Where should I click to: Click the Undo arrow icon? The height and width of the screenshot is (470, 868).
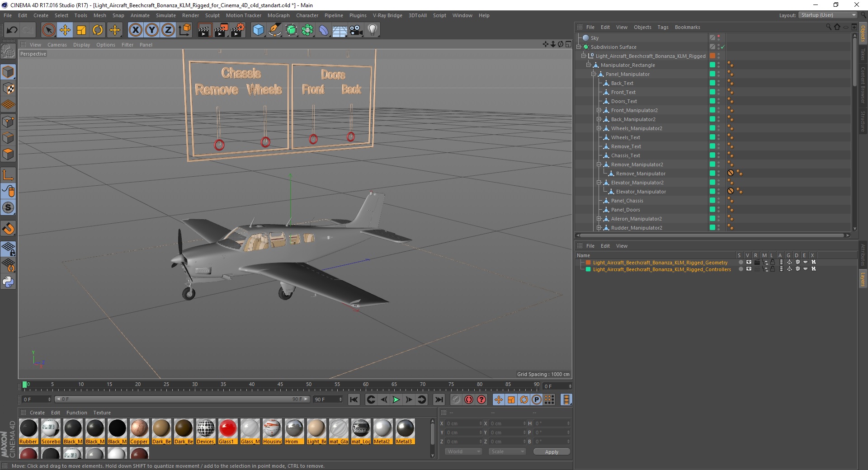click(x=12, y=30)
